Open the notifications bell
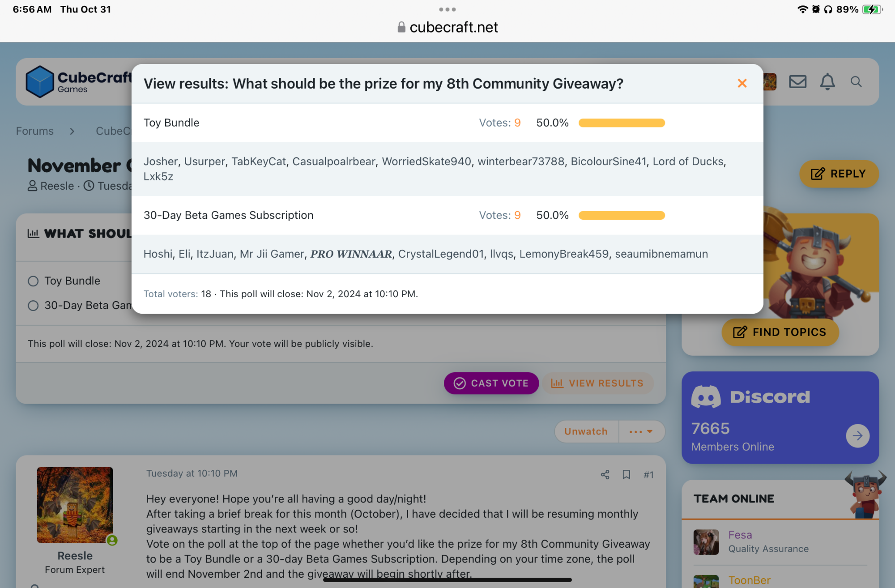This screenshot has height=588, width=895. (827, 82)
